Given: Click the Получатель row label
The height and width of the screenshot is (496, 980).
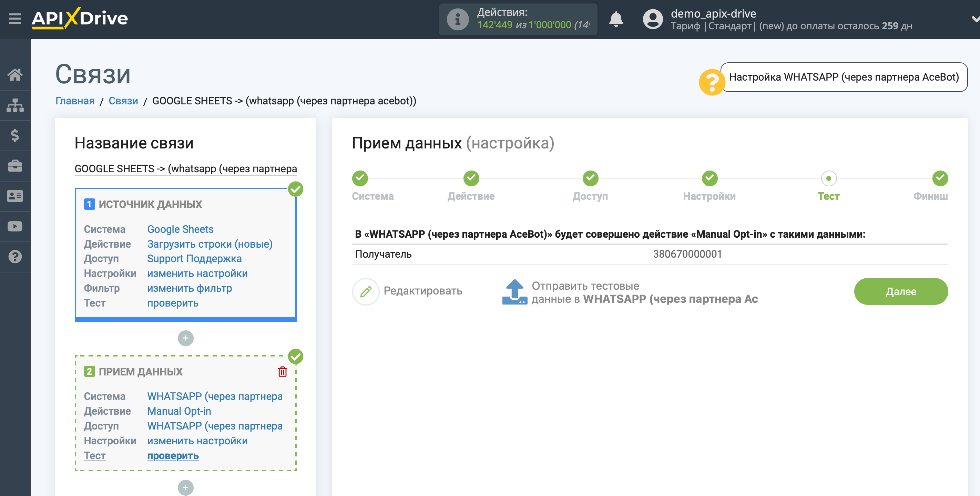Looking at the screenshot, I should coord(383,254).
